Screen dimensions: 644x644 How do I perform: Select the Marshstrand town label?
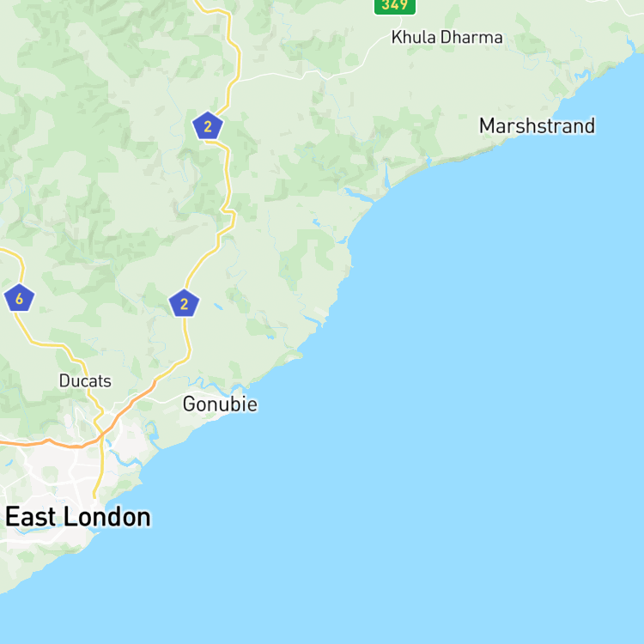pos(538,125)
